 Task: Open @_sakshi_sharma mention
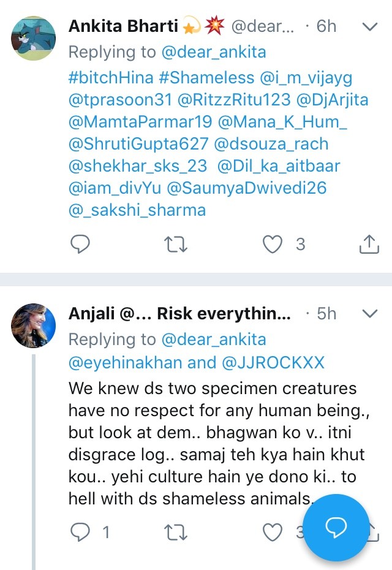137,210
